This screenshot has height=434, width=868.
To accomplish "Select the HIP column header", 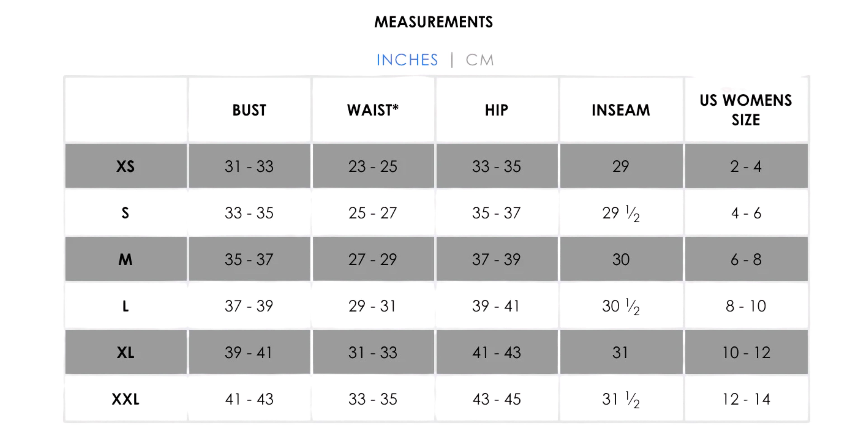I will tap(496, 110).
